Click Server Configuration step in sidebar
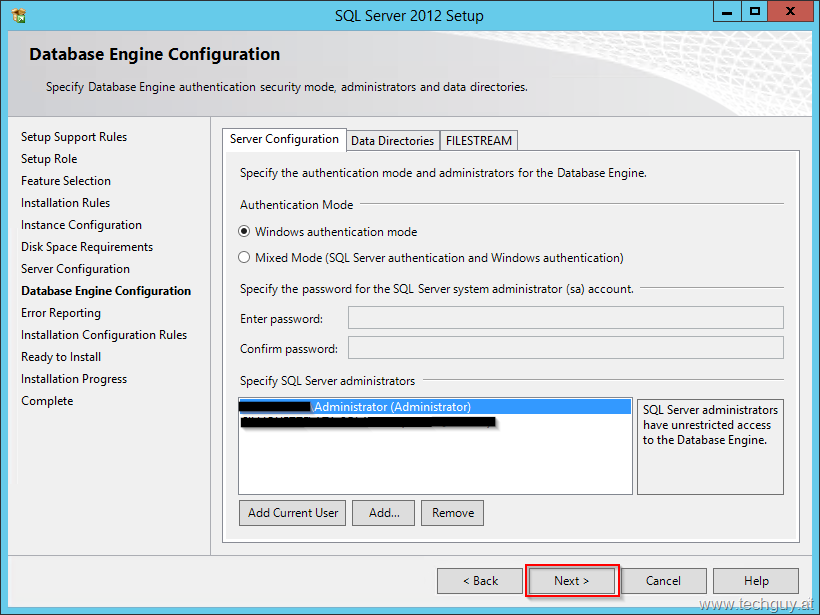 tap(75, 269)
